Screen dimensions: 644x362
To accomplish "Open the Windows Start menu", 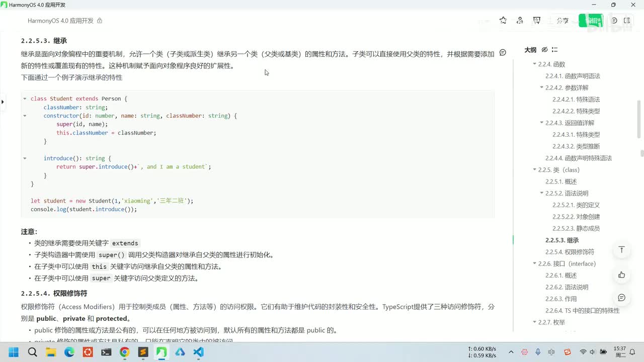I will click(x=14, y=352).
